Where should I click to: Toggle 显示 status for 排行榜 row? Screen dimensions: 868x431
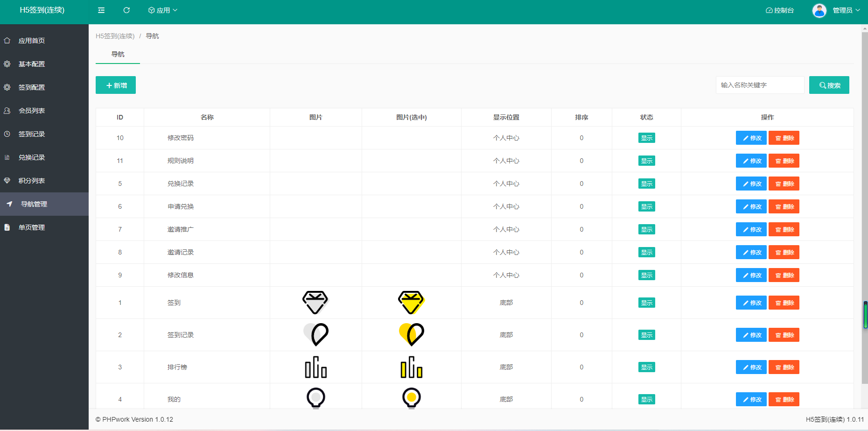pyautogui.click(x=647, y=367)
